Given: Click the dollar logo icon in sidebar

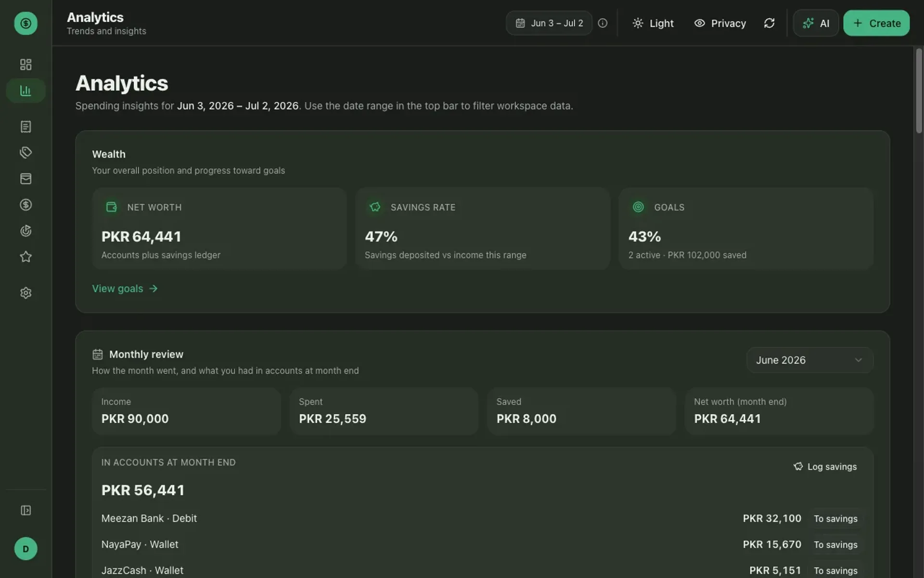Looking at the screenshot, I should pyautogui.click(x=26, y=23).
